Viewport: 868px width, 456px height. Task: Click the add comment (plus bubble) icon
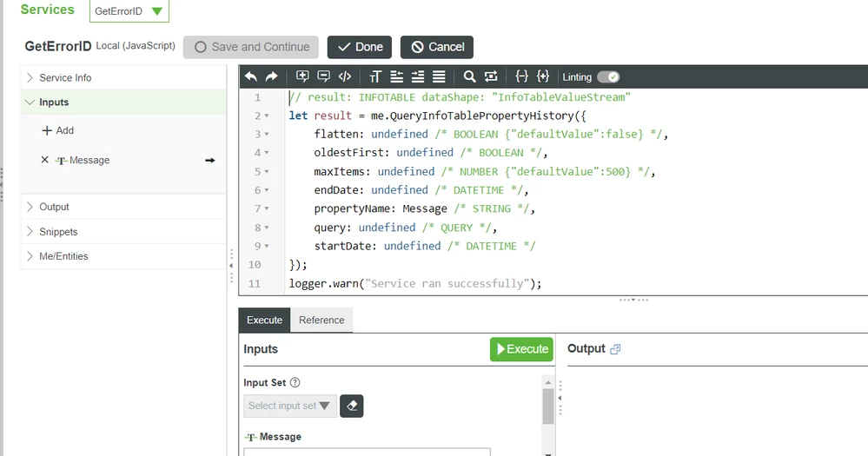pos(302,76)
